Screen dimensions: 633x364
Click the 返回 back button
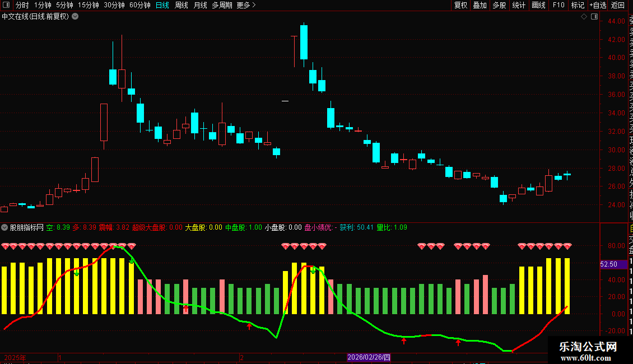tap(618, 5)
